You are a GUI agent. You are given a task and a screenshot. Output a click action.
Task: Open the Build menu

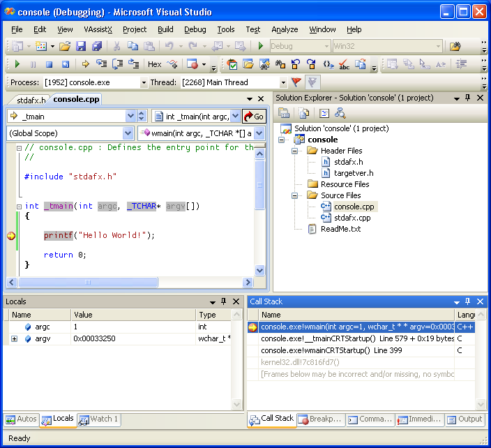(165, 29)
